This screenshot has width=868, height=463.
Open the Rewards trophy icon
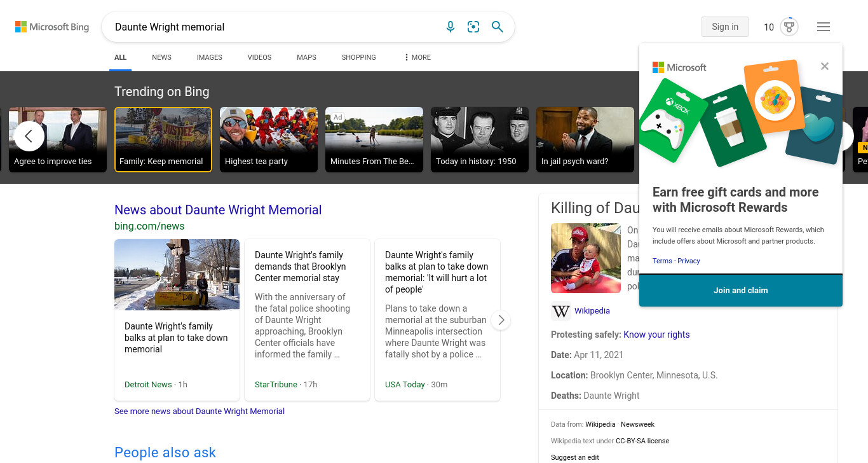(x=789, y=27)
